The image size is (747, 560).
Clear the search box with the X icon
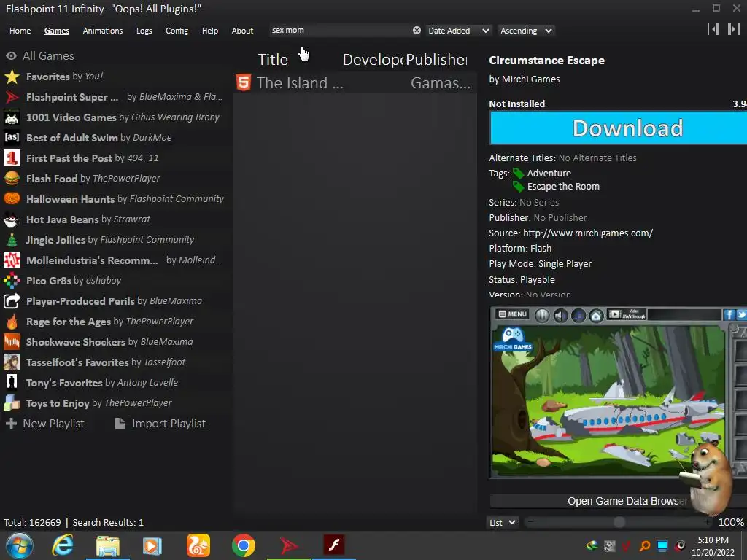point(417,31)
